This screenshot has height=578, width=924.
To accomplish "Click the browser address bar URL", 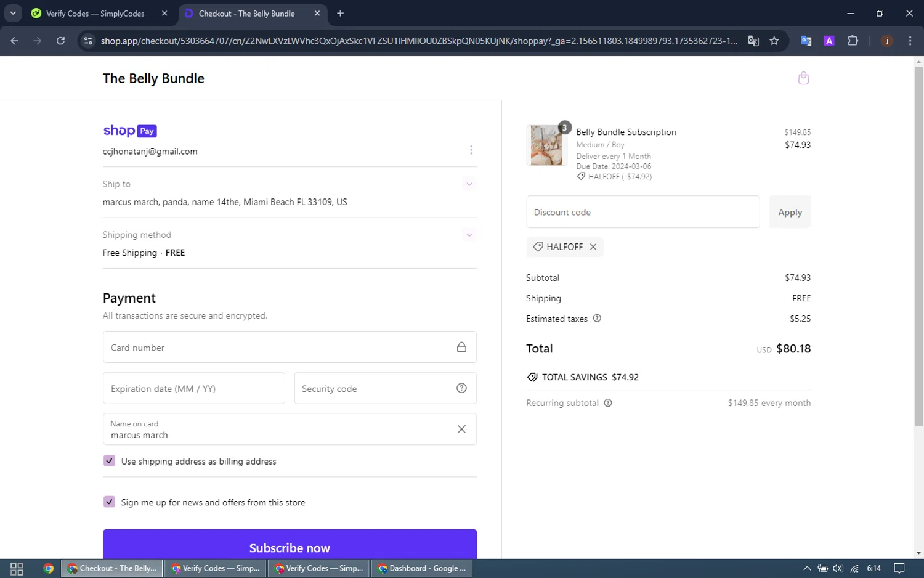I will (419, 41).
